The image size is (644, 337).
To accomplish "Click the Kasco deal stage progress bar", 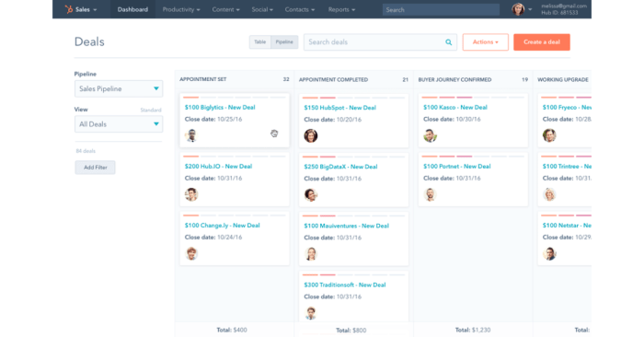I will [x=473, y=98].
